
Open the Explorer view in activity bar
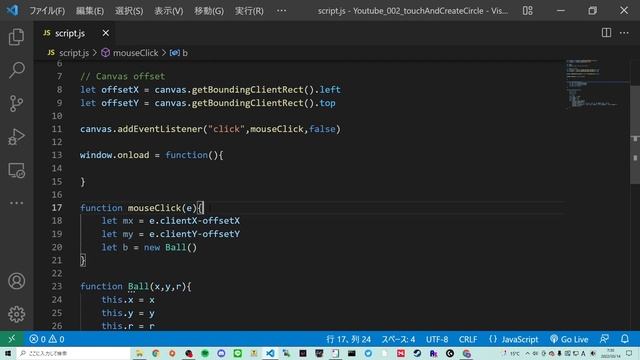(16, 37)
